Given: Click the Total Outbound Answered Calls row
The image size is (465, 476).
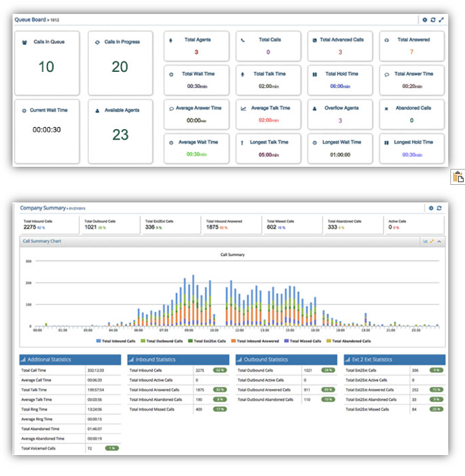Looking at the screenshot, I should (286, 389).
